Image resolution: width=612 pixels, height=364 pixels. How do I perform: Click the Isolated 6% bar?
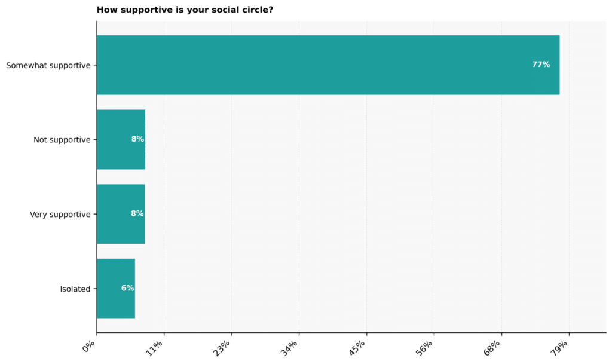point(116,289)
